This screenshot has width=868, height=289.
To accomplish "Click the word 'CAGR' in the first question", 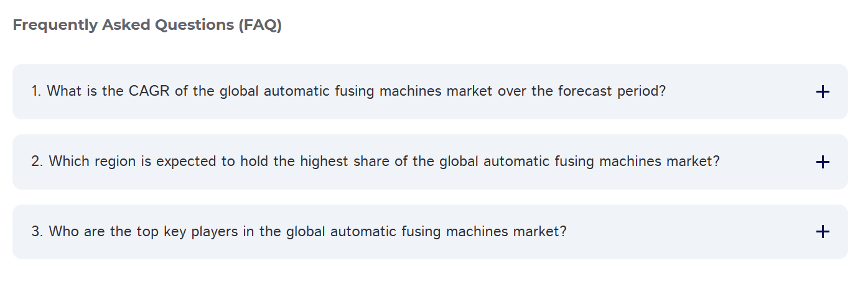I will click(x=148, y=91).
